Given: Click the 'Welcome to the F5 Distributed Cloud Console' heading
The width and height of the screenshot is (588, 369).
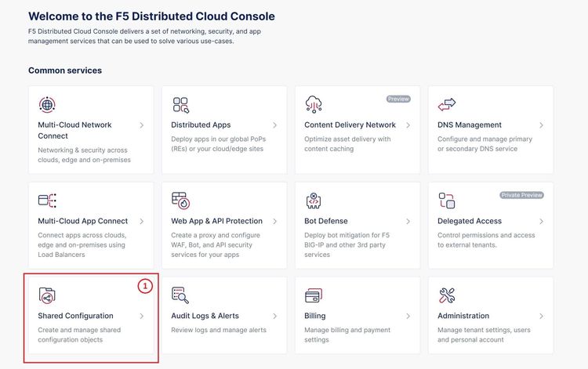Looking at the screenshot, I should pyautogui.click(x=151, y=16).
